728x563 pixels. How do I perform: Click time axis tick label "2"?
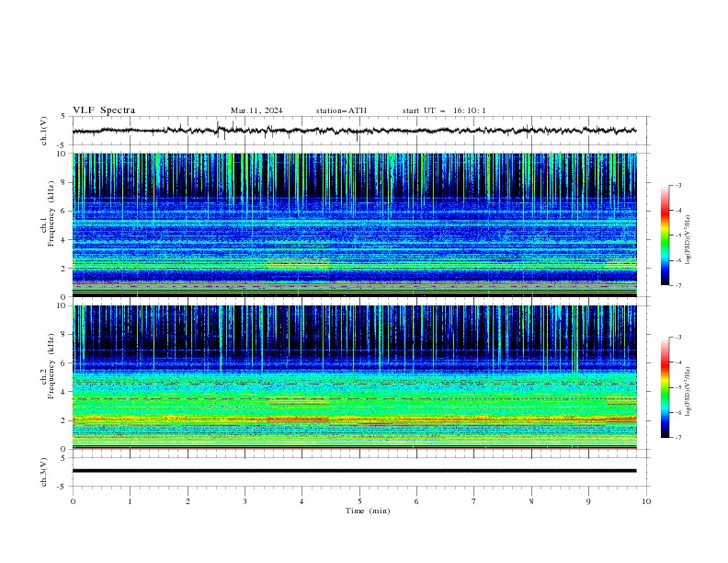click(x=188, y=501)
